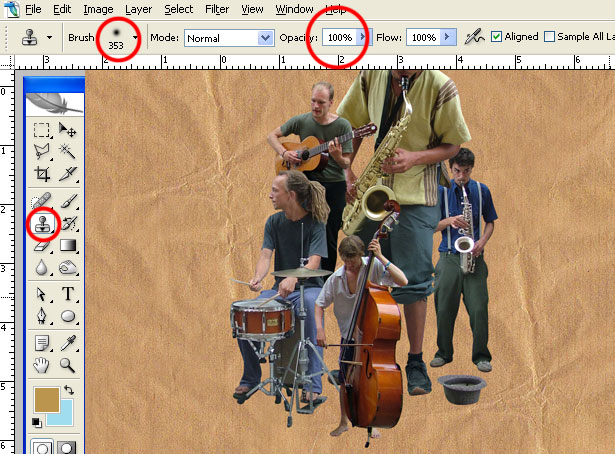Pick the Magic Wand tool

click(x=67, y=151)
